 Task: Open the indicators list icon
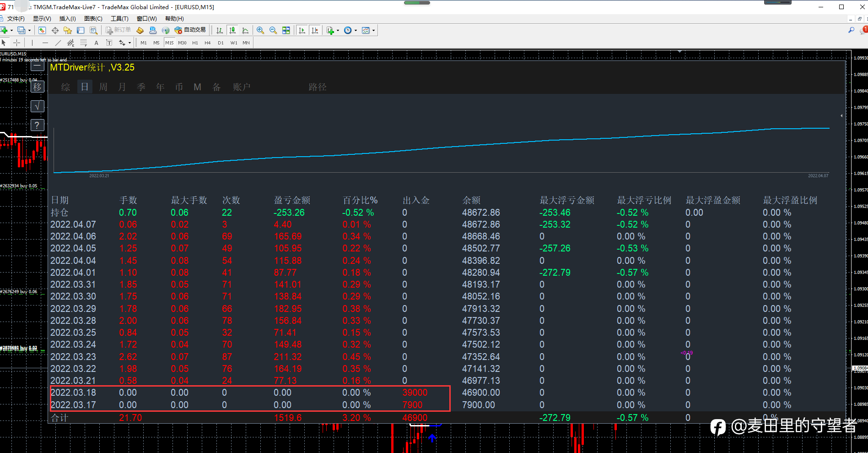coord(330,30)
